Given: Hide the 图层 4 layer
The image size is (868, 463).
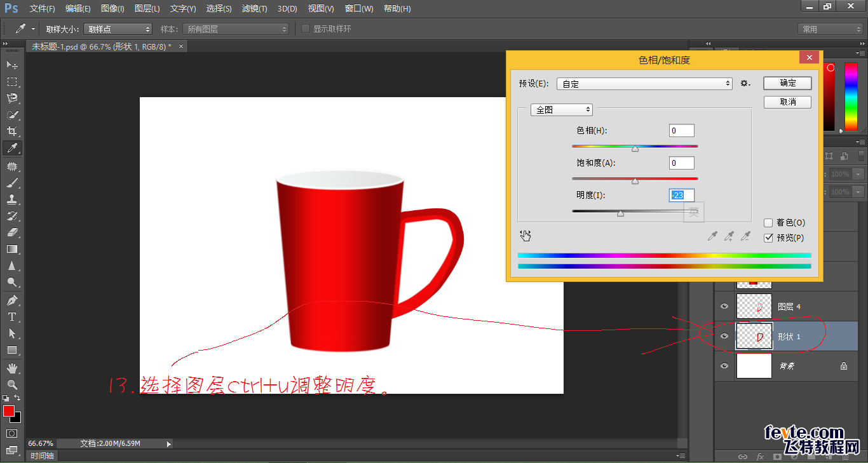Looking at the screenshot, I should [724, 306].
